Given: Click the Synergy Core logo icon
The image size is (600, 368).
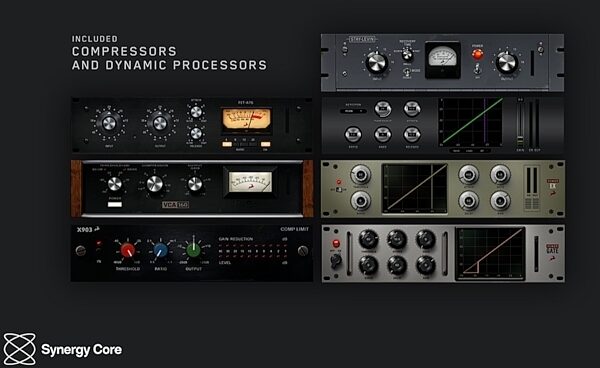Looking at the screenshot, I should 20,349.
